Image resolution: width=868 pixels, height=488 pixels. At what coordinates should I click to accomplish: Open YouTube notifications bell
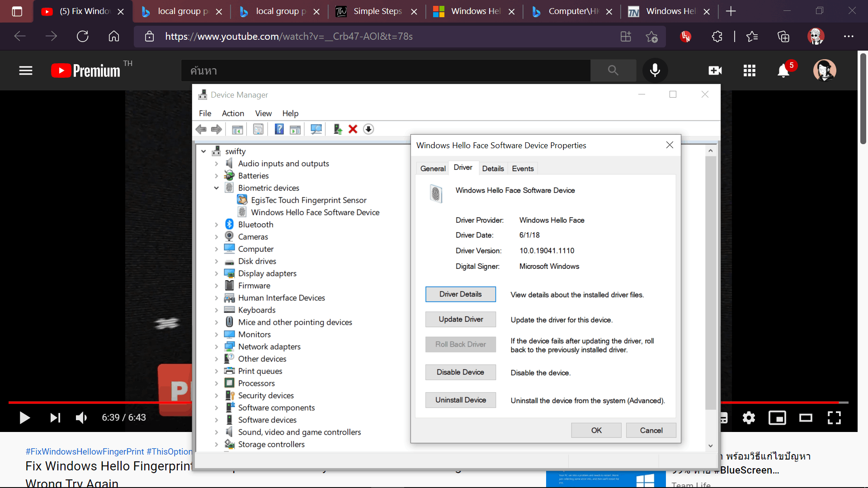point(783,70)
